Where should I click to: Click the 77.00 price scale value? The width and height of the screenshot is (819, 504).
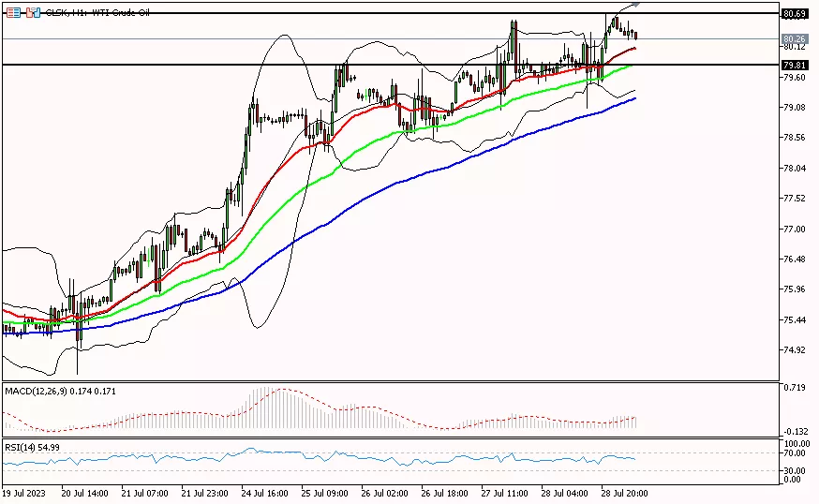click(795, 229)
